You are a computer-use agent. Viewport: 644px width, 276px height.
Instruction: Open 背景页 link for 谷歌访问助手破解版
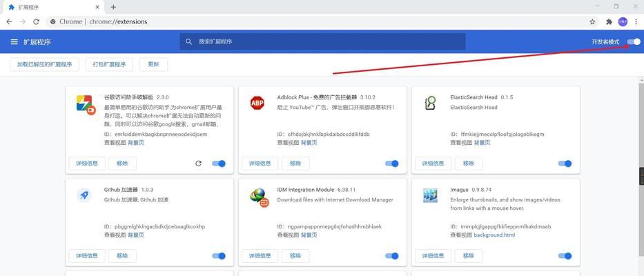pos(136,143)
